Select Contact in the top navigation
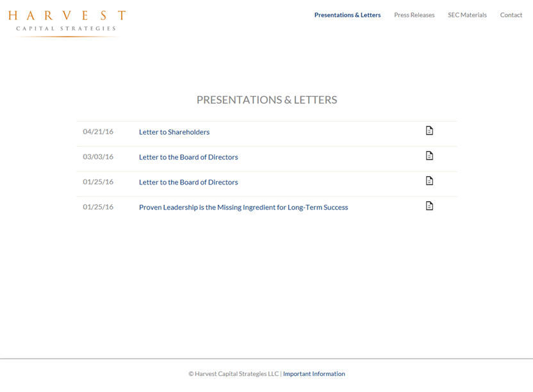 (511, 15)
